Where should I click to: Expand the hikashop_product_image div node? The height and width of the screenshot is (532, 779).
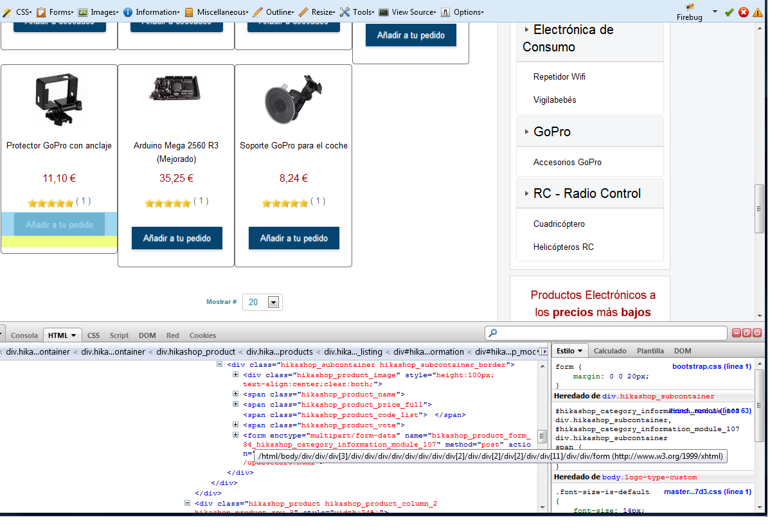click(236, 375)
